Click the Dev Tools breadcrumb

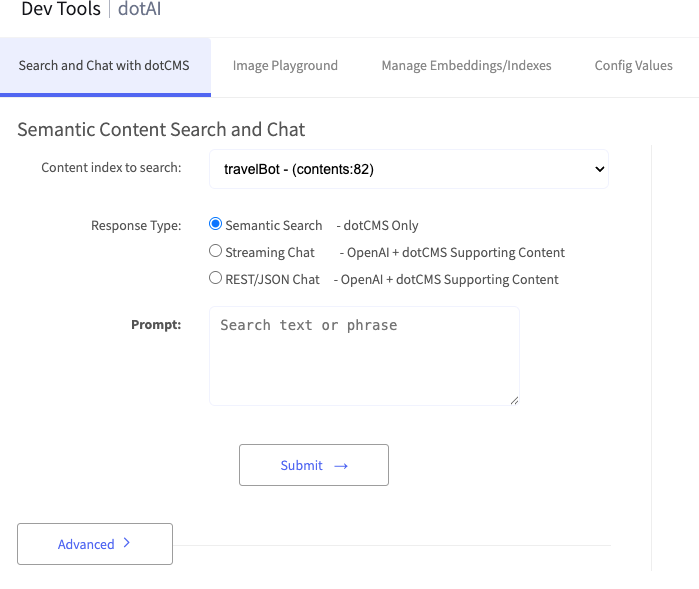[x=61, y=10]
